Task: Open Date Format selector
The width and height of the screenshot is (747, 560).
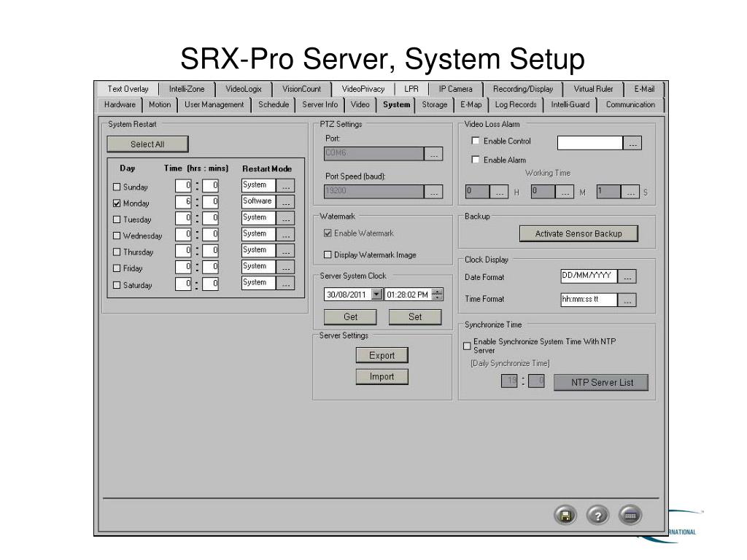Action: 627,276
